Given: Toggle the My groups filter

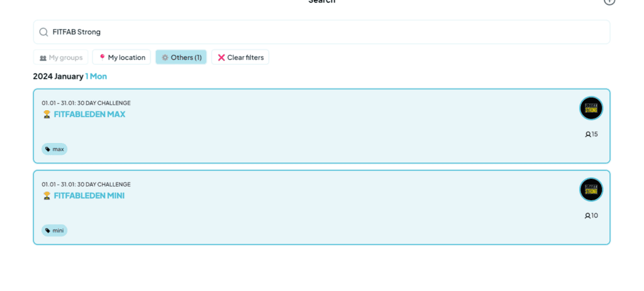Looking at the screenshot, I should (x=61, y=57).
